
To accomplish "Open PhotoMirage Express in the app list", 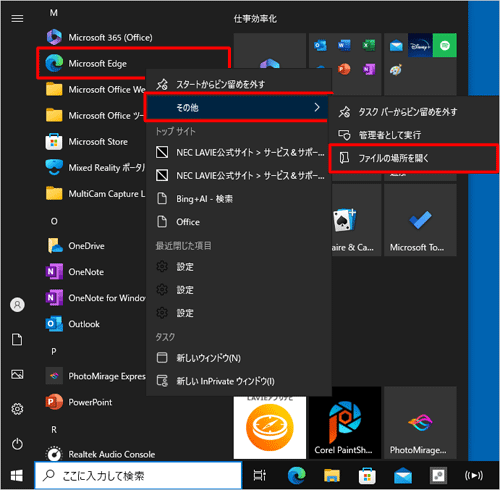I will point(96,376).
